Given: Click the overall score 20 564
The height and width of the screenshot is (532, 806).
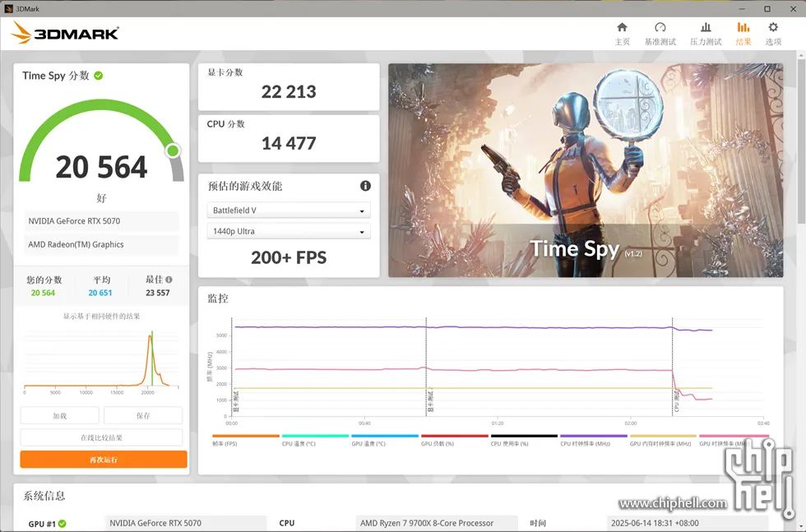Looking at the screenshot, I should tap(102, 167).
